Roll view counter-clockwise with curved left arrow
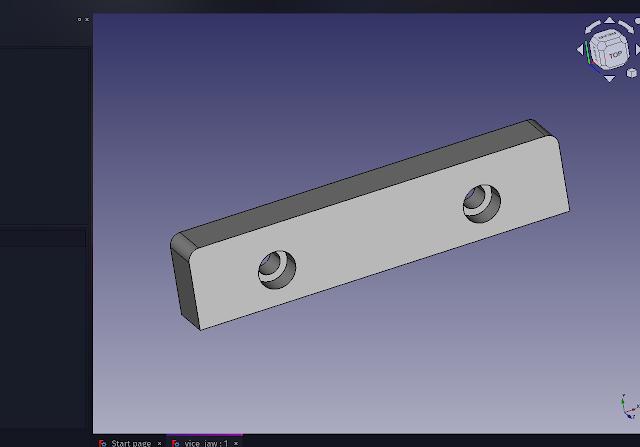Image resolution: width=640 pixels, height=447 pixels. 592,27
